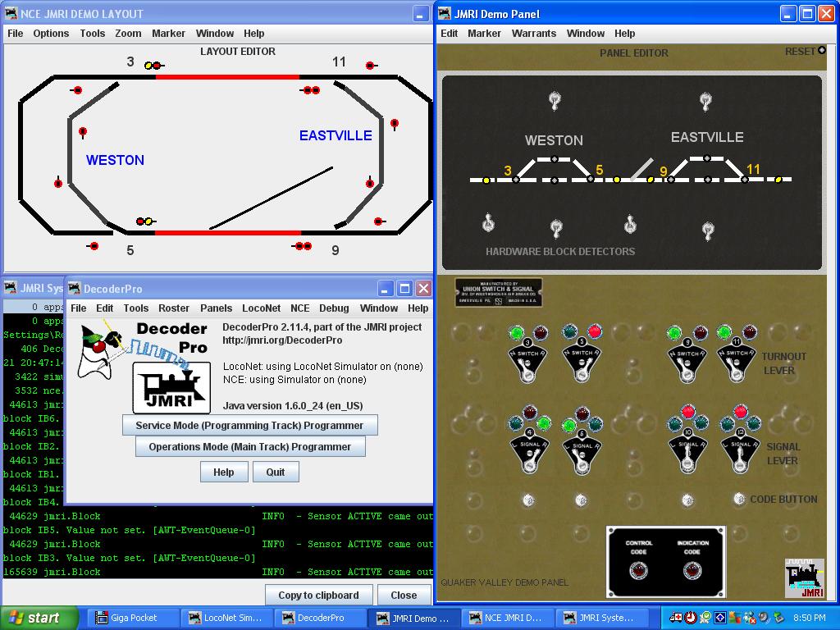Open the Roster menu in DecoderPro
This screenshot has width=840, height=630.
[x=173, y=308]
